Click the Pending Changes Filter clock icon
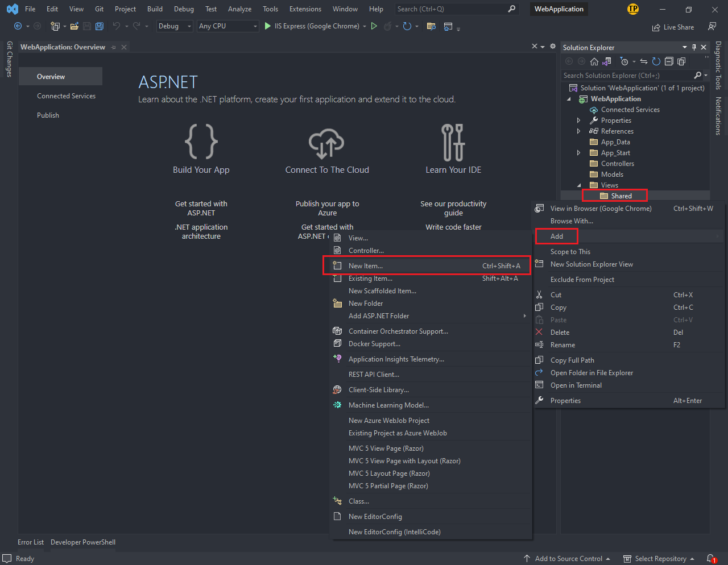 (624, 61)
